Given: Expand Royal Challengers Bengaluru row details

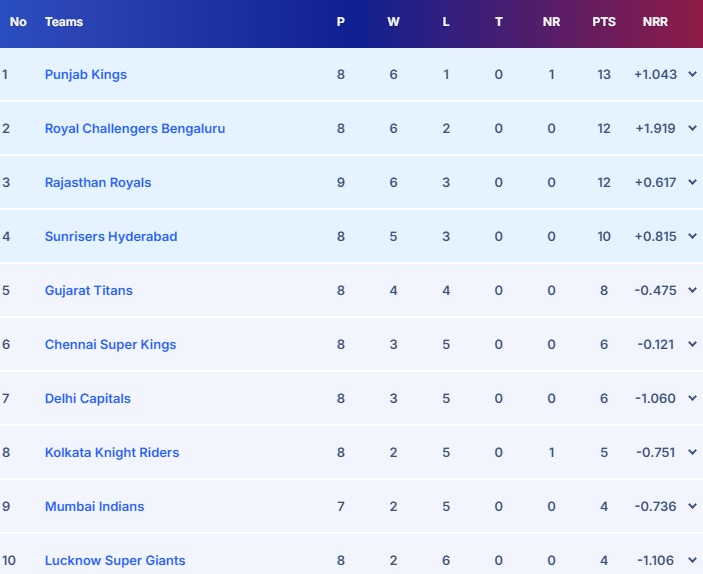Looking at the screenshot, I should tap(692, 129).
